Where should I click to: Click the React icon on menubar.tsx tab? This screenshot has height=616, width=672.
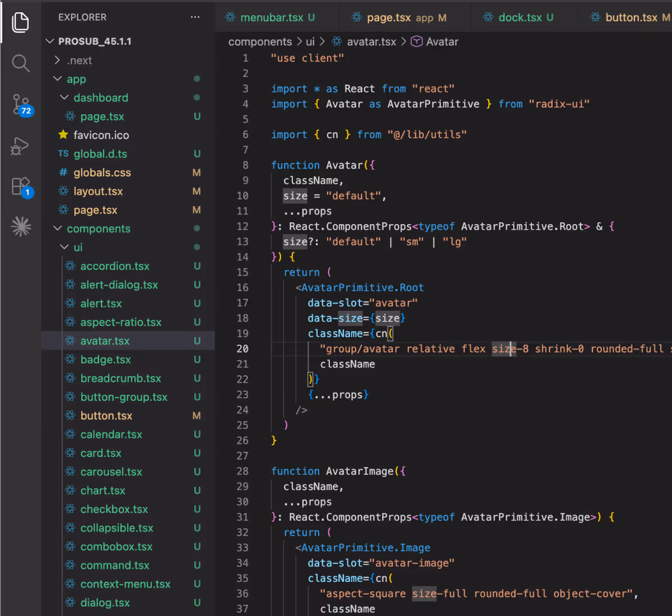(230, 17)
